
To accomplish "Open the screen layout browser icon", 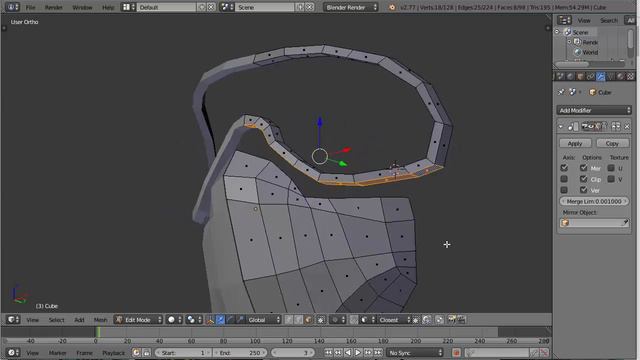I will pyautogui.click(x=129, y=7).
